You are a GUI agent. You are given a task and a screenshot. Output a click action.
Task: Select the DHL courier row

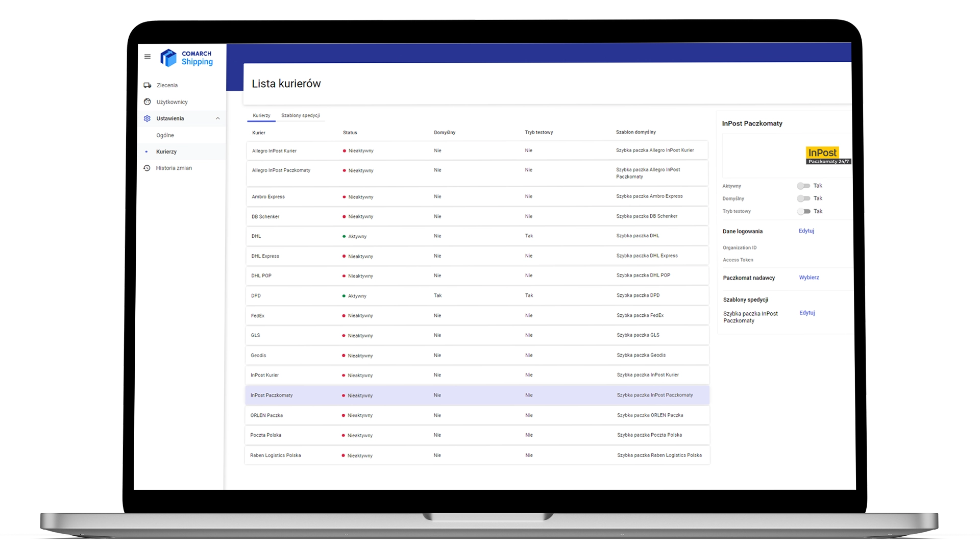click(477, 236)
